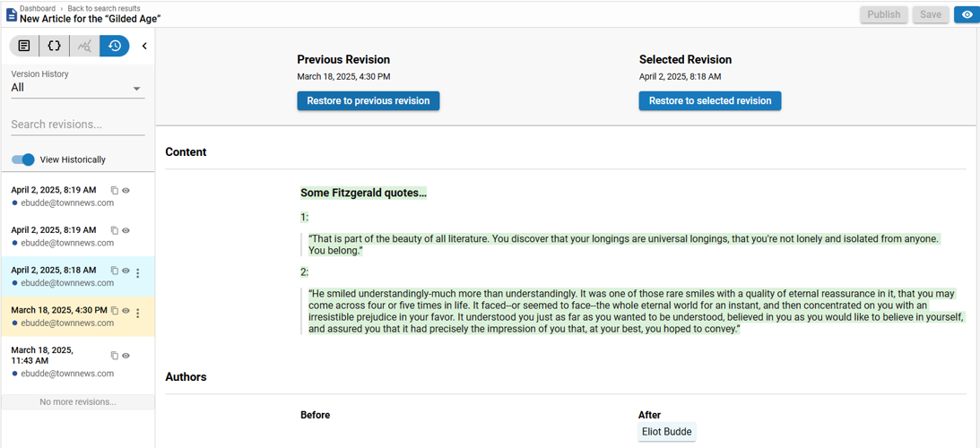Click Restore to selected revision button
This screenshot has height=448, width=980.
tap(709, 101)
